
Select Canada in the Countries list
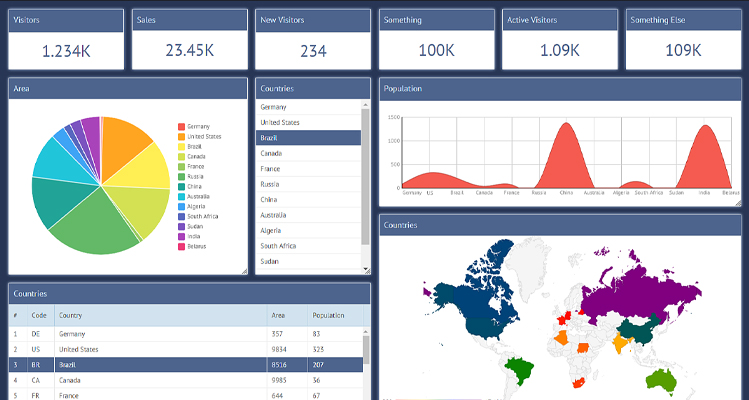pyautogui.click(x=308, y=153)
